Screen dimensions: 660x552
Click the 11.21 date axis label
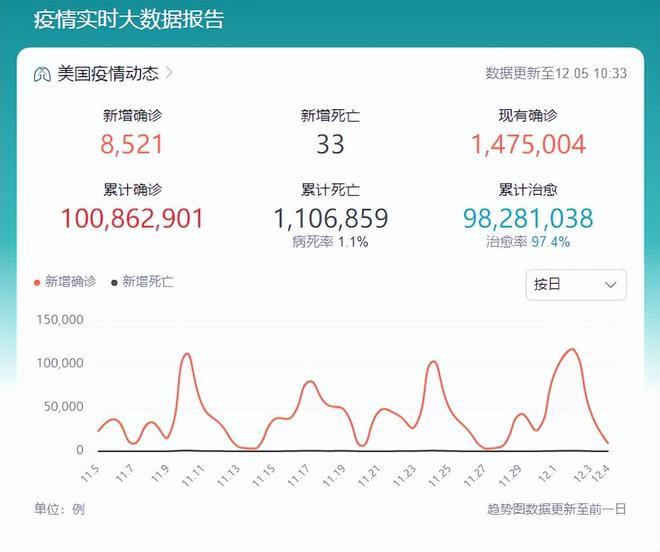click(x=370, y=475)
